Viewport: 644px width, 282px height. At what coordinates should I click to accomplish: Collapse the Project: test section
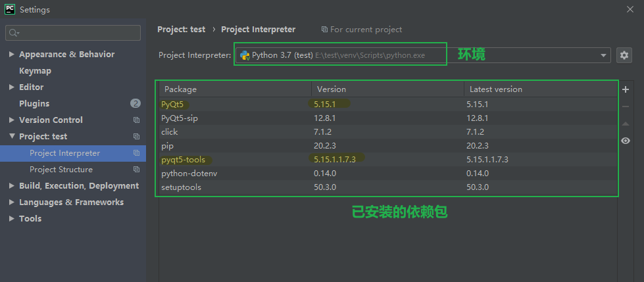[x=11, y=137]
